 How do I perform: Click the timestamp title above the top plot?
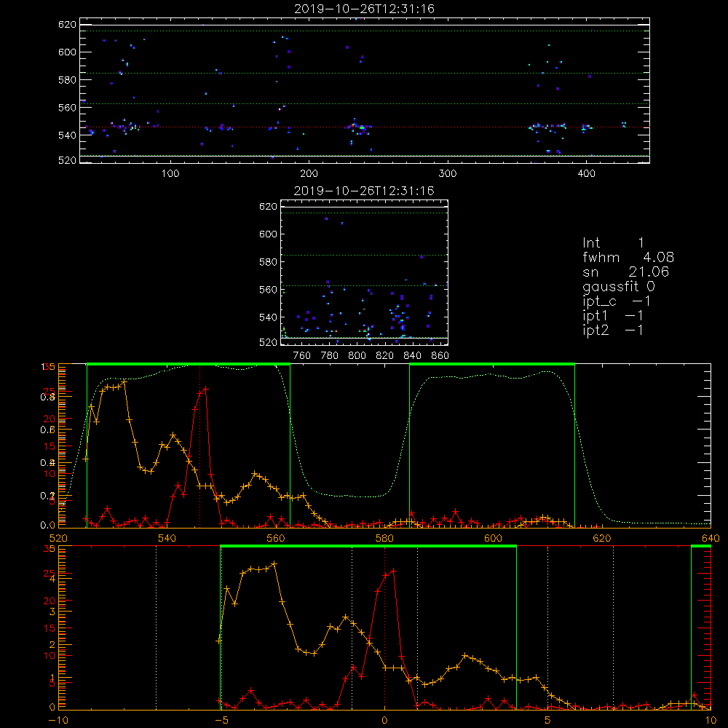pos(365,9)
